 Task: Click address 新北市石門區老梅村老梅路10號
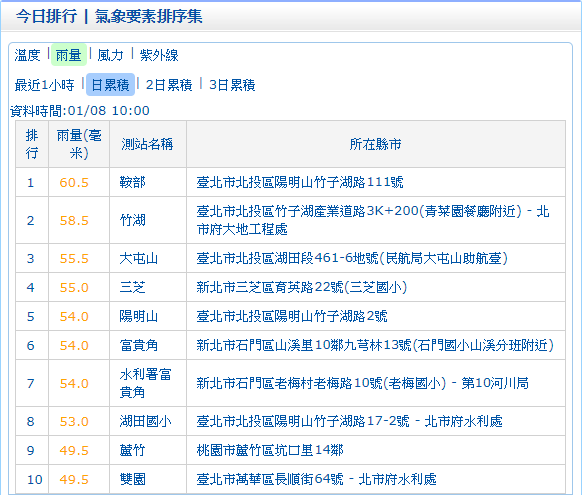tap(363, 383)
